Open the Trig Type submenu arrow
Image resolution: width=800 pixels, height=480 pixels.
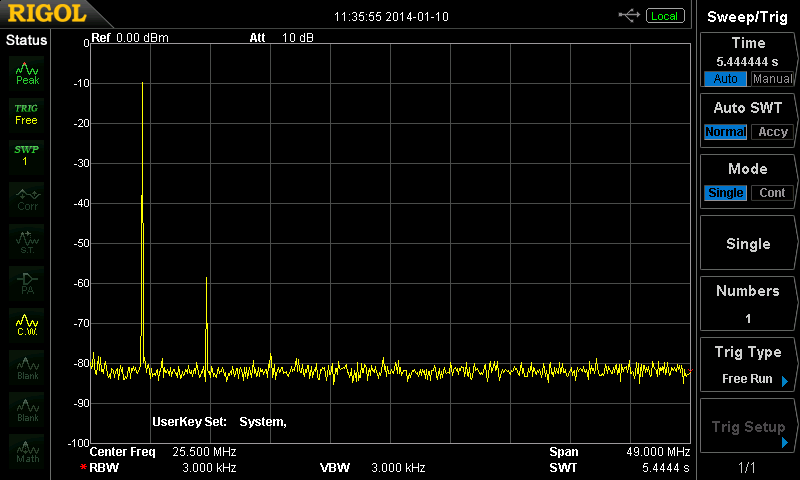point(785,382)
